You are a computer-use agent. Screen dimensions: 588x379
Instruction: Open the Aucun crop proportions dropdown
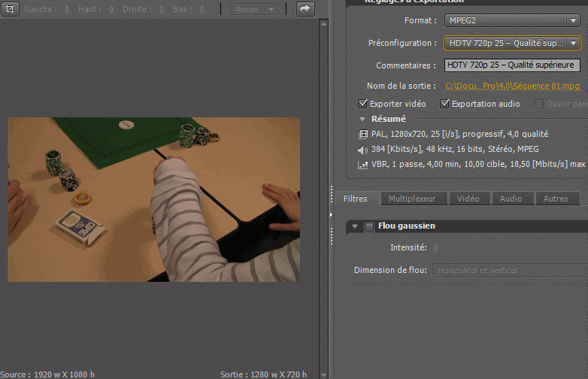pyautogui.click(x=254, y=9)
